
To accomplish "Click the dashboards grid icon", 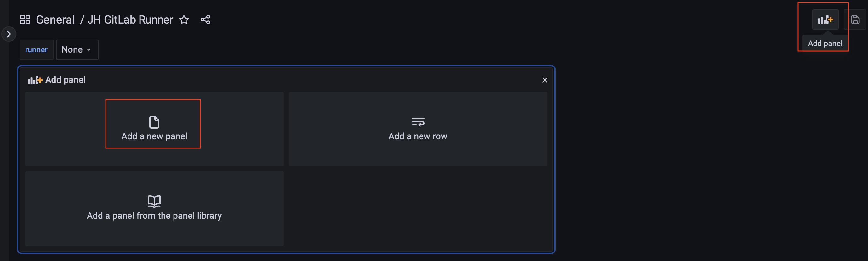I will (x=25, y=20).
